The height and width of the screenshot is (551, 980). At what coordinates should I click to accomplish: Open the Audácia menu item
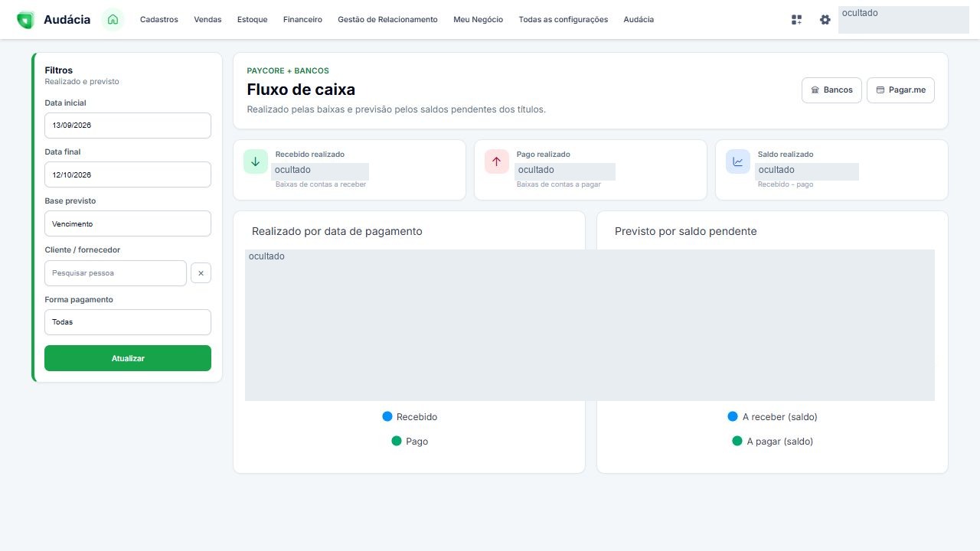tap(639, 20)
